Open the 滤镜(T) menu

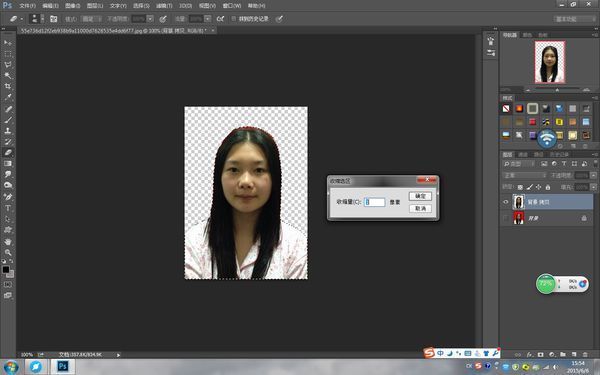click(164, 6)
